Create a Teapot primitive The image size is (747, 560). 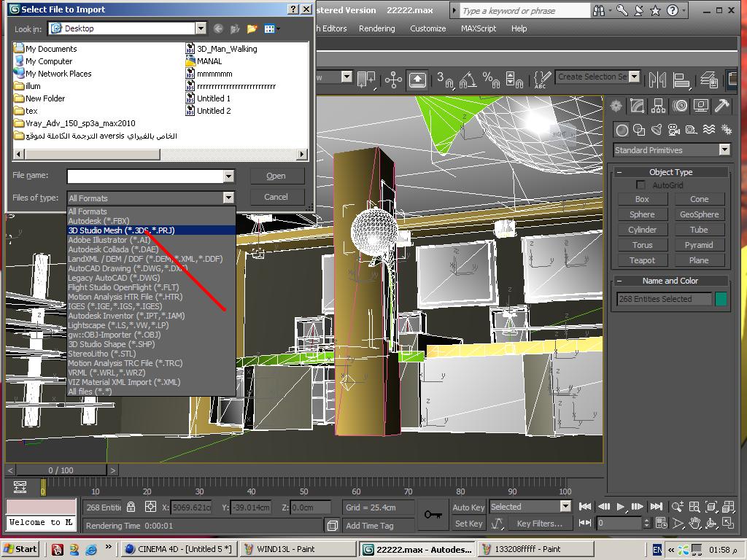[642, 260]
